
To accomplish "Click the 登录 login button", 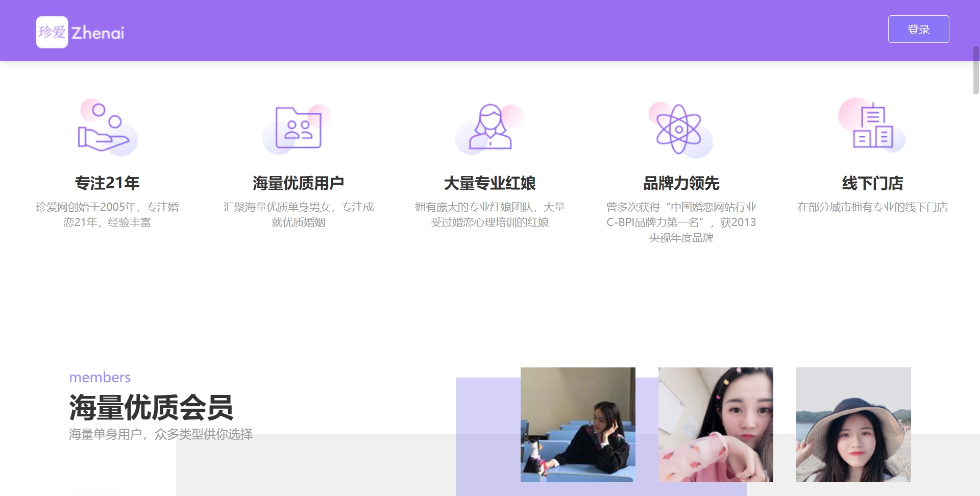I will point(918,29).
